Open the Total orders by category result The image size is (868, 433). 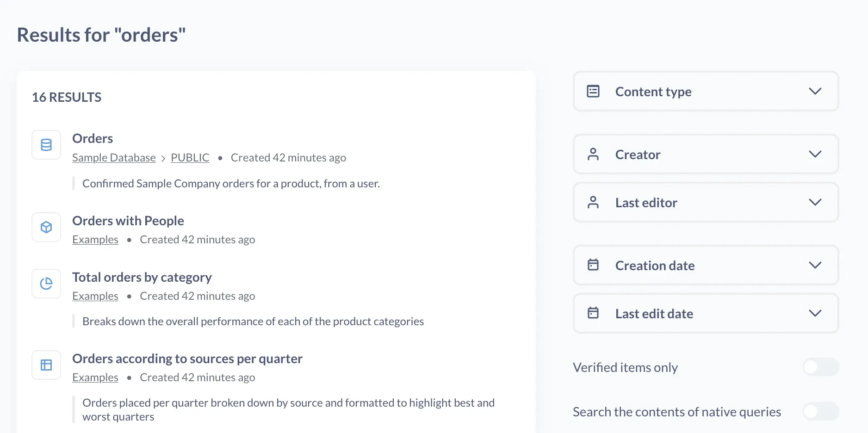pos(142,277)
